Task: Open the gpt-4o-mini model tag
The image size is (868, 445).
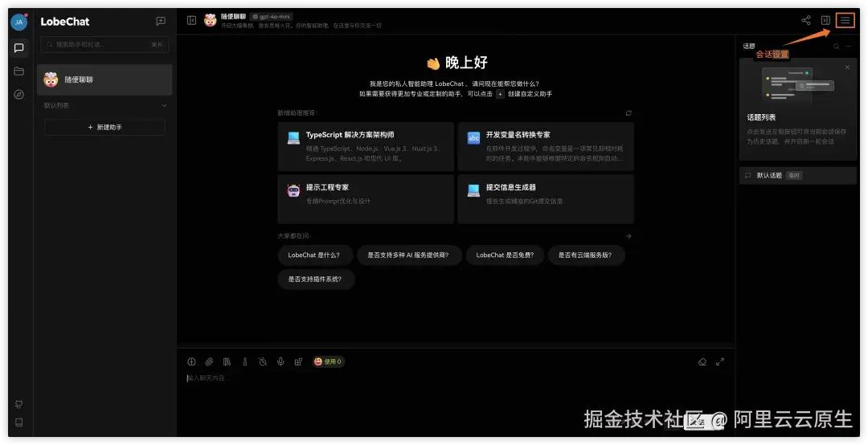Action: [x=272, y=17]
